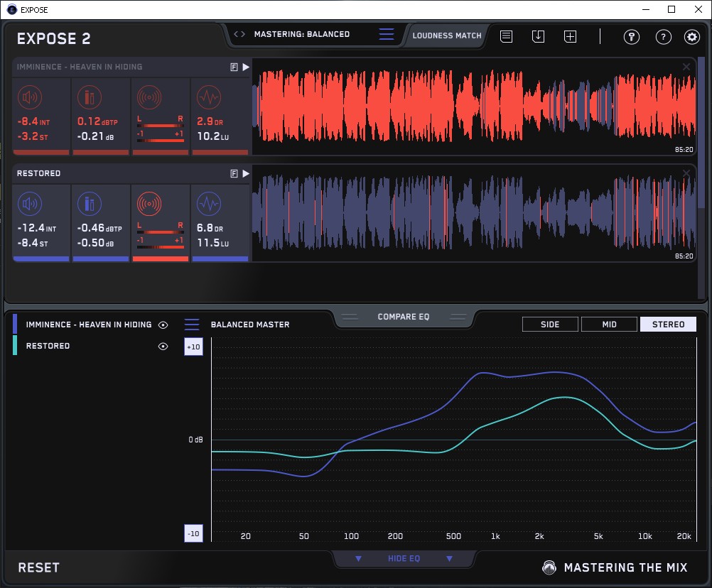The width and height of the screenshot is (712, 588).
Task: Open the help question mark icon
Action: (x=664, y=37)
